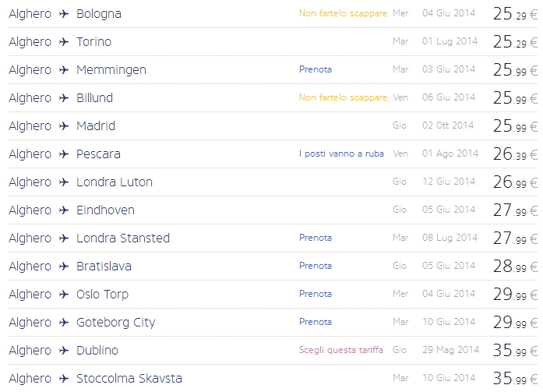This screenshot has width=543, height=392.
Task: Click the airplane icon on the Bologna row
Action: click(x=64, y=14)
